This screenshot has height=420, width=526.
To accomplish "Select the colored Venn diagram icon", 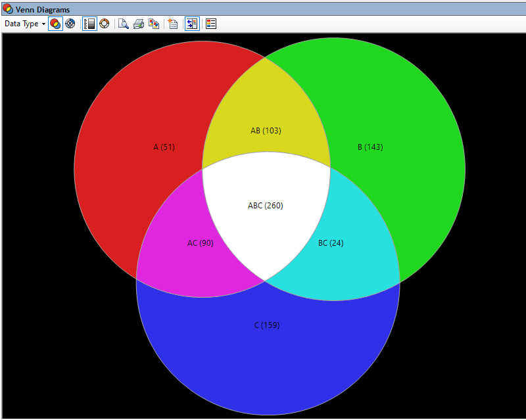I will pyautogui.click(x=55, y=24).
